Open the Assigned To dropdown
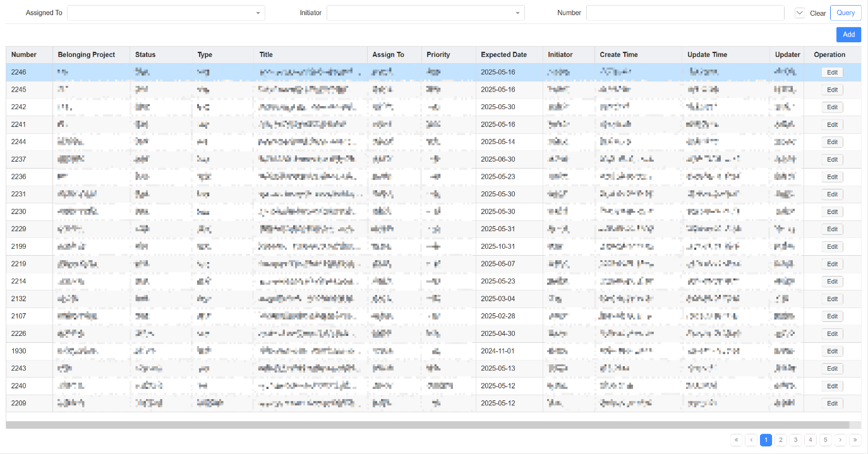Image resolution: width=868 pixels, height=454 pixels. 166,13
